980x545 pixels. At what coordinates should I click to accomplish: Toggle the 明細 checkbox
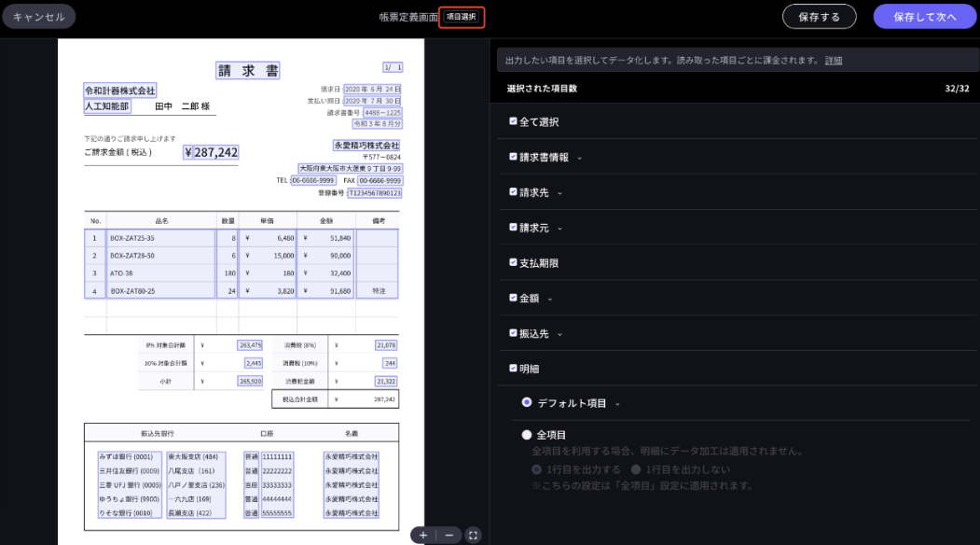pyautogui.click(x=513, y=369)
